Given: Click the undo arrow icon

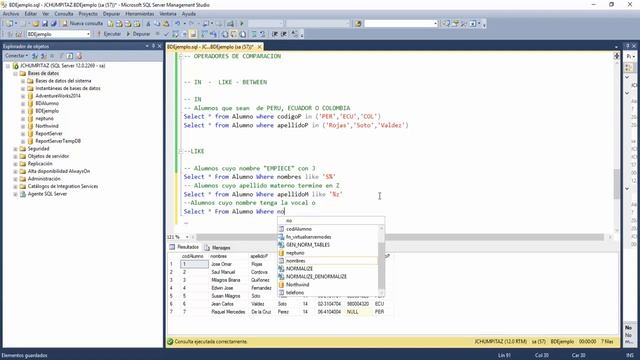Looking at the screenshot, I should (178, 24).
